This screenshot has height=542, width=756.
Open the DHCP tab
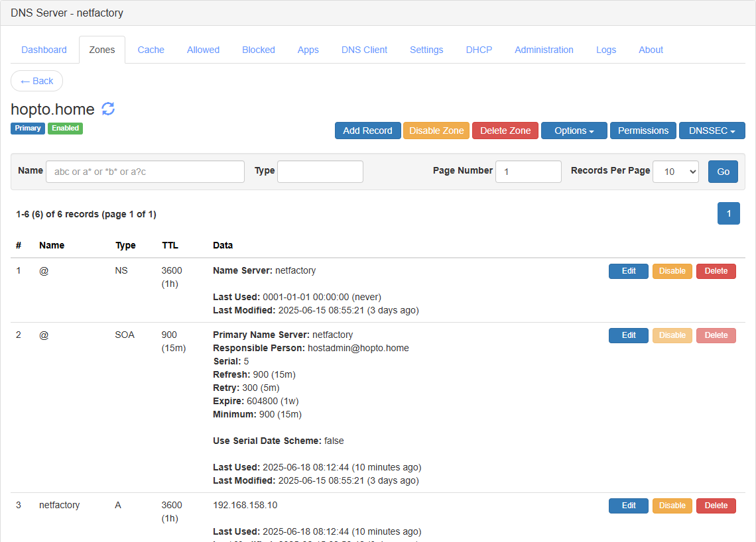479,50
